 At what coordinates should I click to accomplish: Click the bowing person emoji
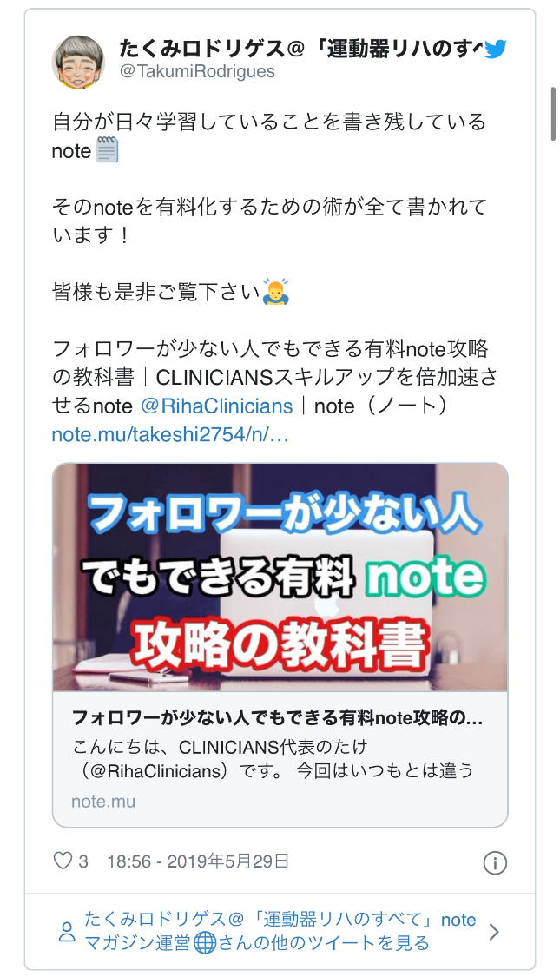click(274, 292)
